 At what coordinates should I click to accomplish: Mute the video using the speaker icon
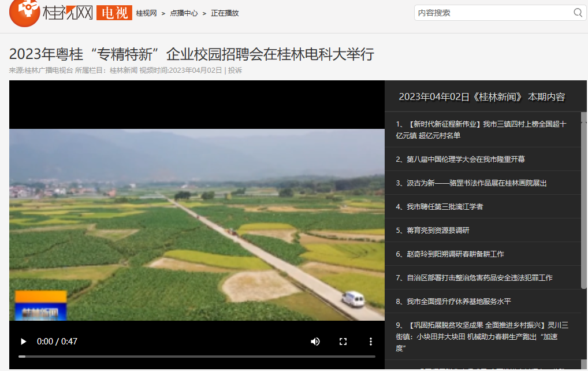coord(315,342)
